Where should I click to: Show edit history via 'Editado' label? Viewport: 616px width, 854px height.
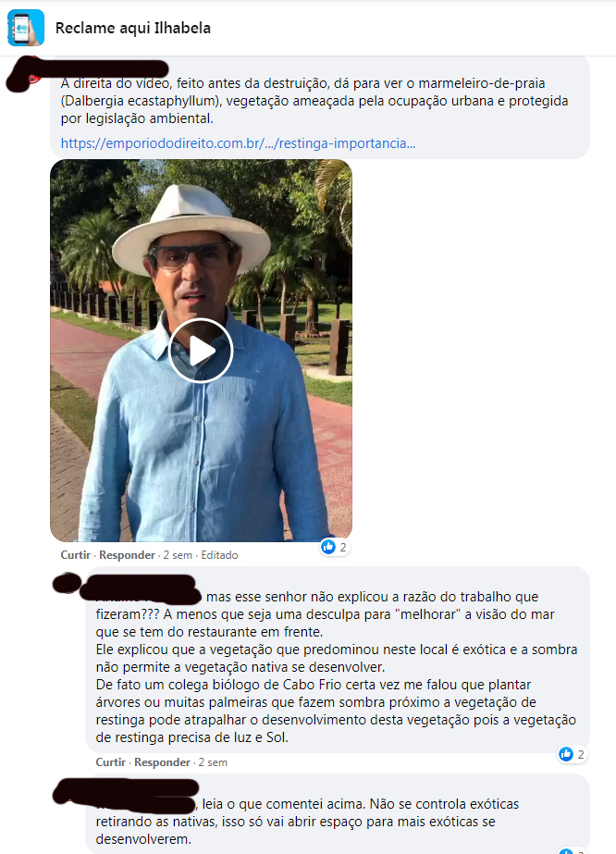(219, 555)
